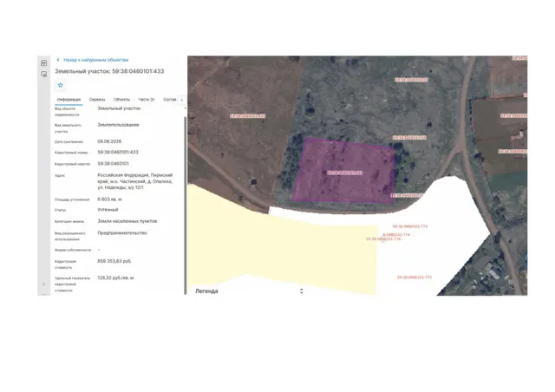The image size is (555, 392).
Task: Click the plus icon at sidebar bottom
Action: tap(44, 284)
